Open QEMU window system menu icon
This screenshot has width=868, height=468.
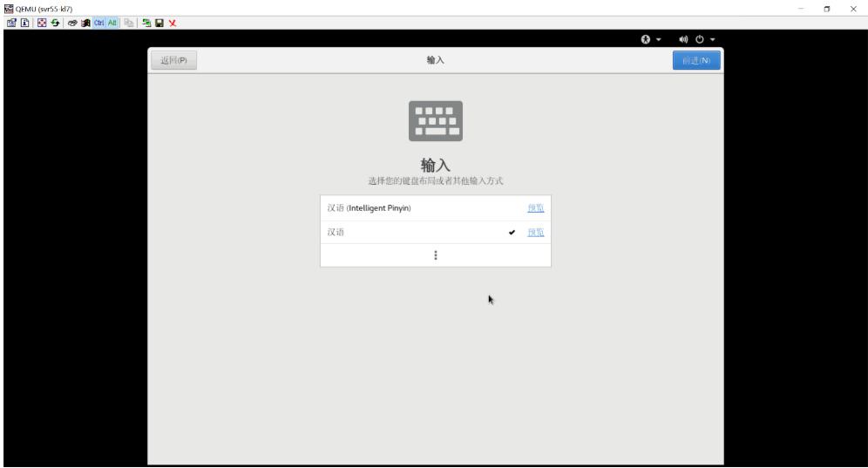click(9, 9)
